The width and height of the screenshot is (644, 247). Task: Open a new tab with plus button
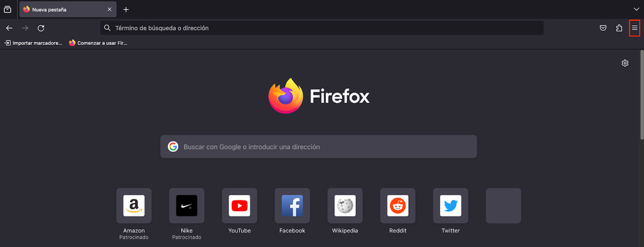point(126,9)
